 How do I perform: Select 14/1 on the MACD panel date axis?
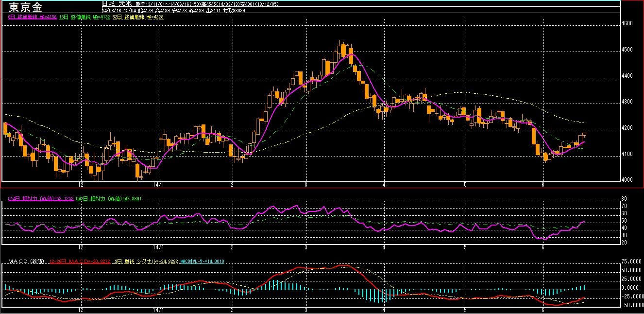[x=159, y=310]
